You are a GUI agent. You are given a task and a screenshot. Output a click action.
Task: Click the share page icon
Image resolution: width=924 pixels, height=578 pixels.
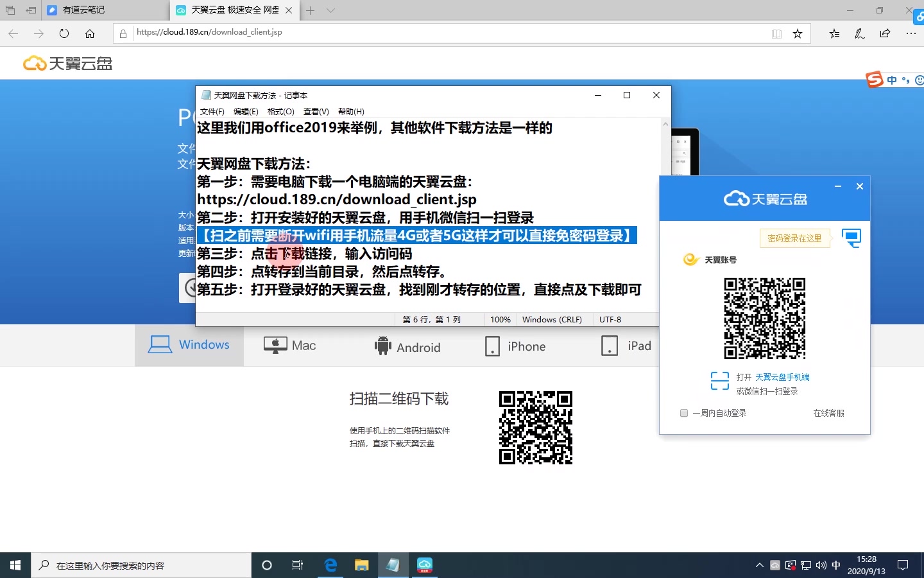point(886,33)
